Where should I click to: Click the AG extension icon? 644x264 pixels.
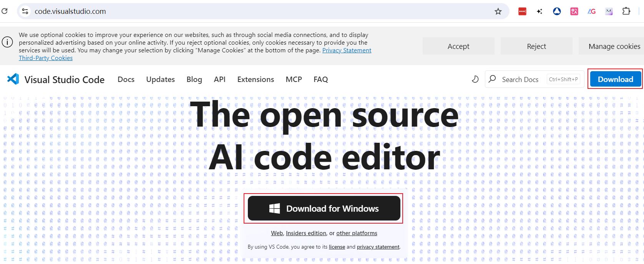pos(591,12)
